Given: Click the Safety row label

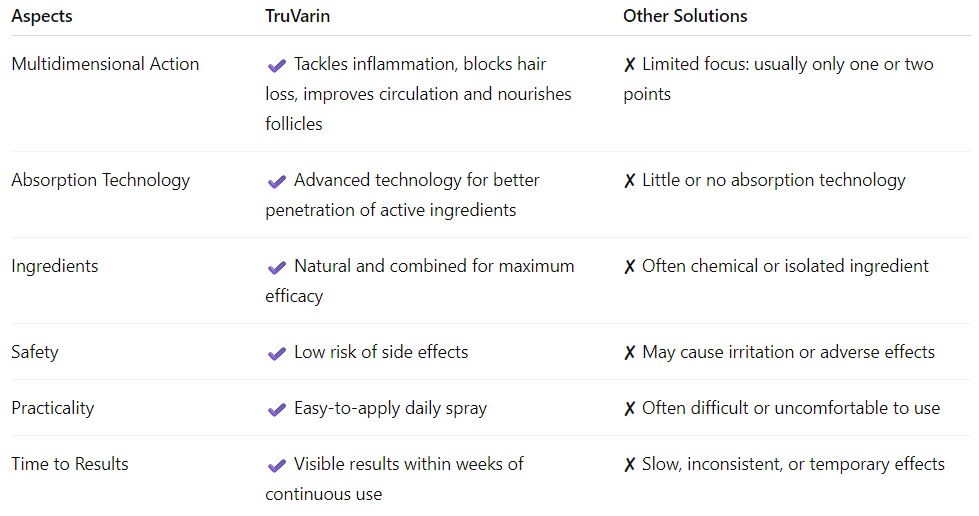Looking at the screenshot, I should coord(35,352).
